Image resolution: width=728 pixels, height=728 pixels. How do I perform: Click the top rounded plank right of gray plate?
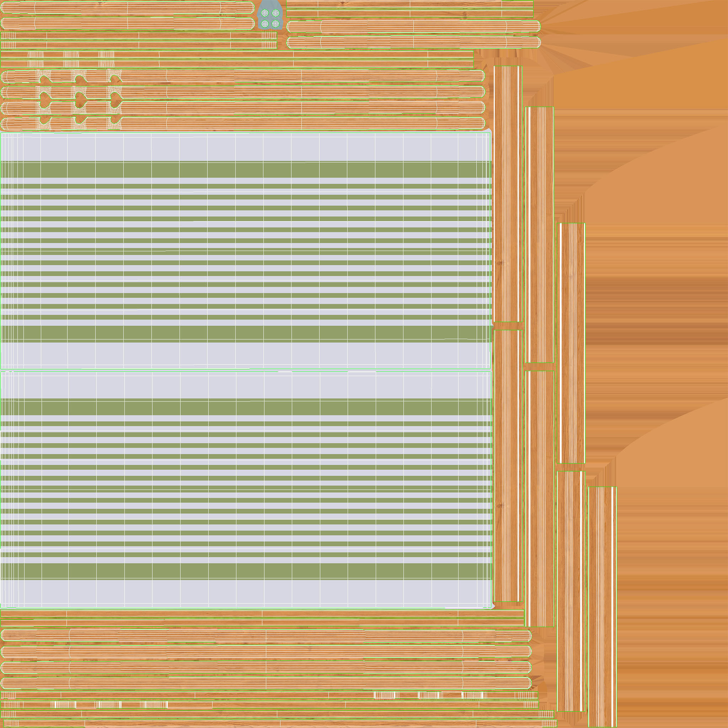pyautogui.click(x=413, y=27)
